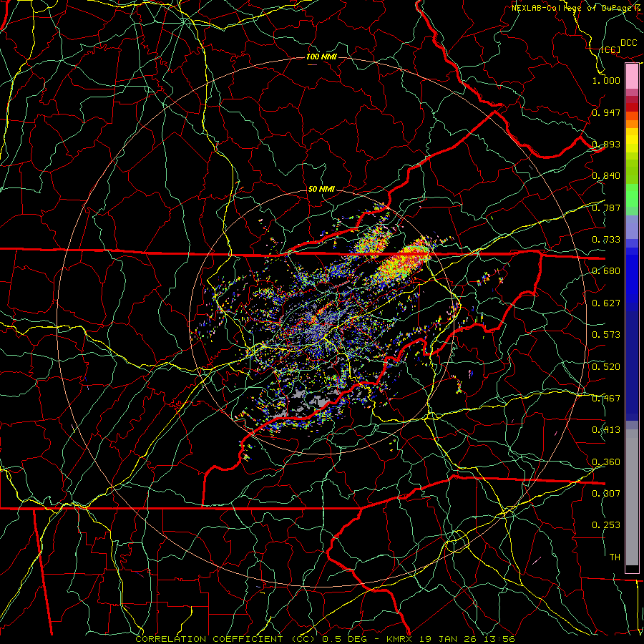The width and height of the screenshot is (644, 644).
Task: Click the 0.467 scale value
Action: (606, 399)
